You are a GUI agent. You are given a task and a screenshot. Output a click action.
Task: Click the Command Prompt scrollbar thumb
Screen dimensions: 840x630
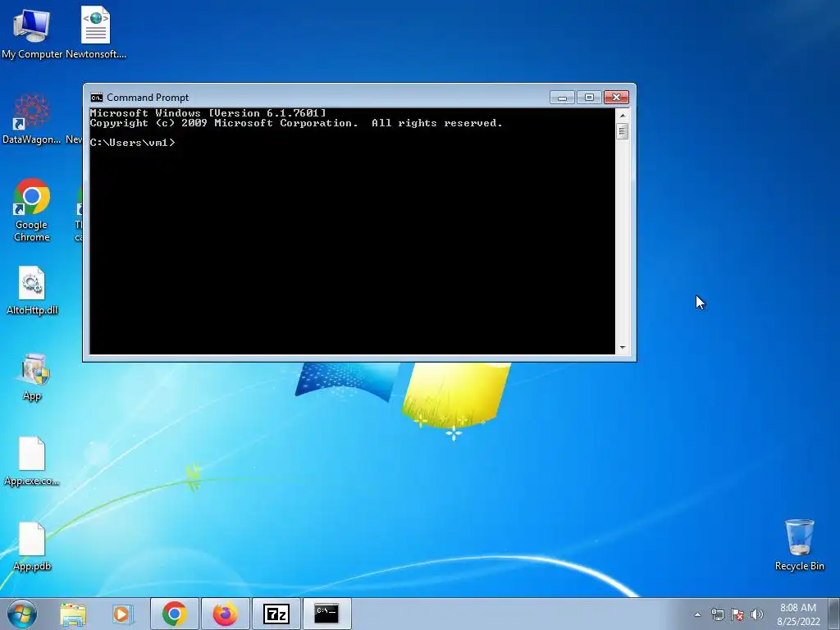622,131
